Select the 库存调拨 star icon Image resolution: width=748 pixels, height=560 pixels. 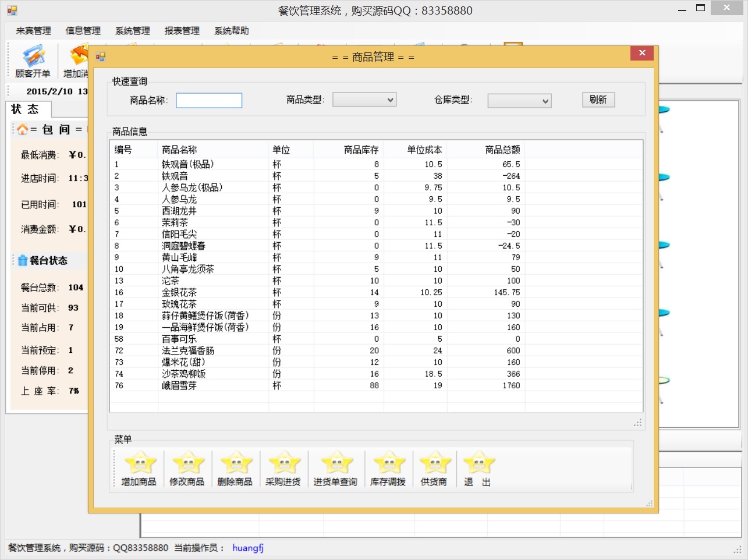click(x=388, y=465)
